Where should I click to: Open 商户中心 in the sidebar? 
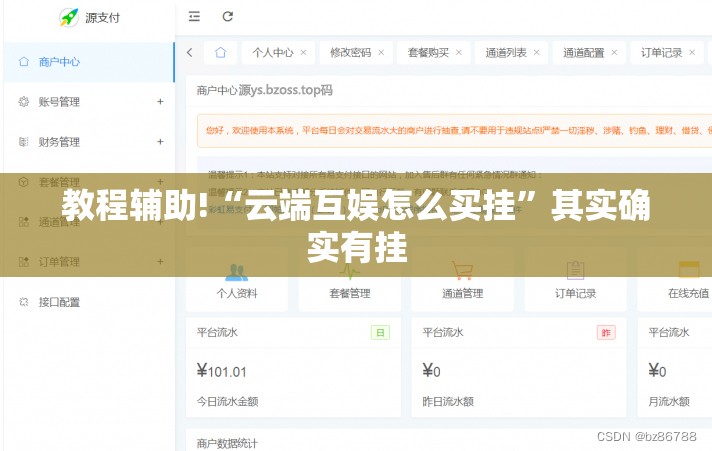point(89,62)
